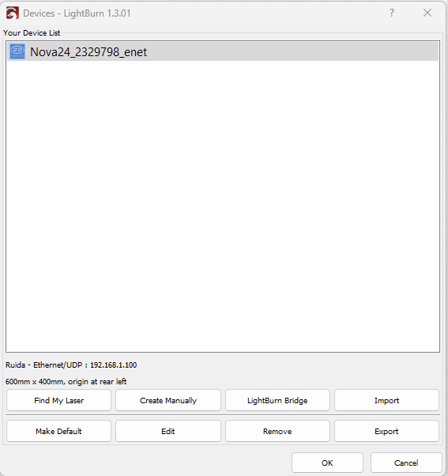Screen dimensions: 448x476
Task: Make the selected device default
Action: click(58, 431)
